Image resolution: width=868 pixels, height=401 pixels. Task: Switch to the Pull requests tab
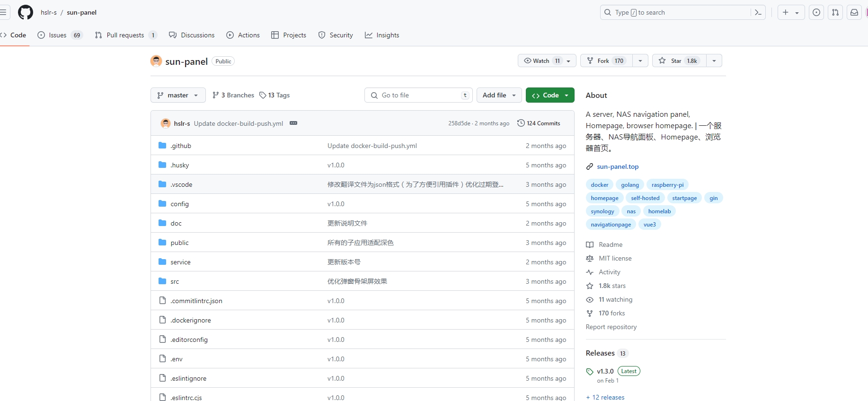(126, 35)
